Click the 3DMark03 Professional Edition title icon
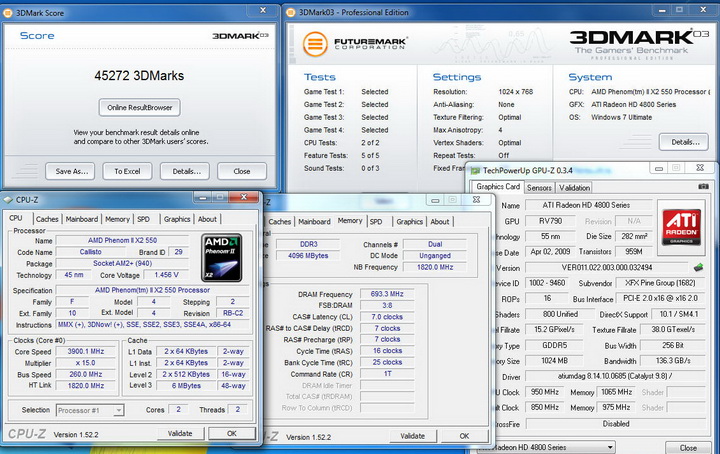 coord(291,12)
